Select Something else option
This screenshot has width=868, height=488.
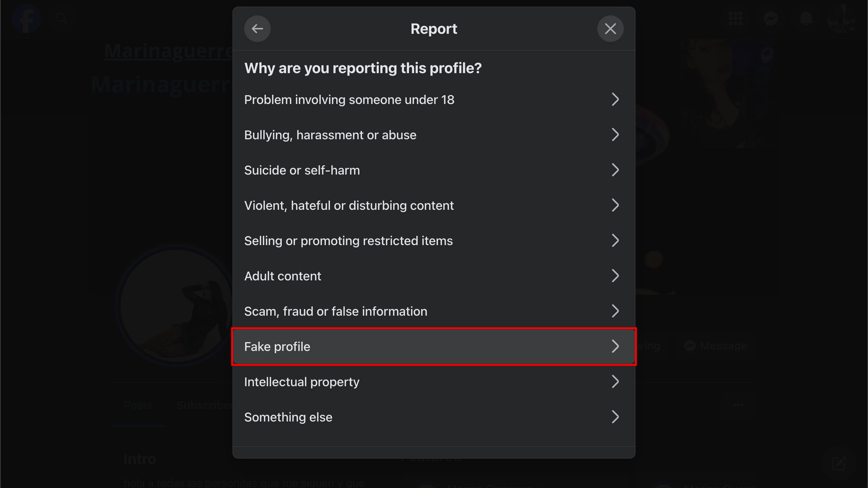click(x=288, y=417)
